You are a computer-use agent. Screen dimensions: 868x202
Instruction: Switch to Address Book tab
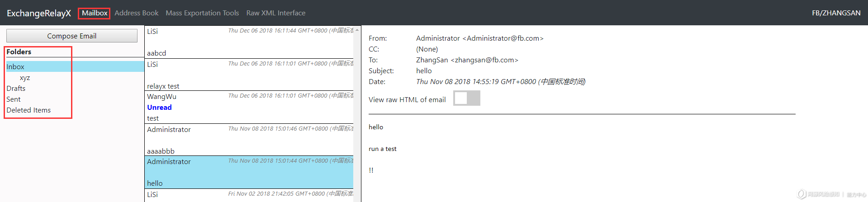coord(137,13)
